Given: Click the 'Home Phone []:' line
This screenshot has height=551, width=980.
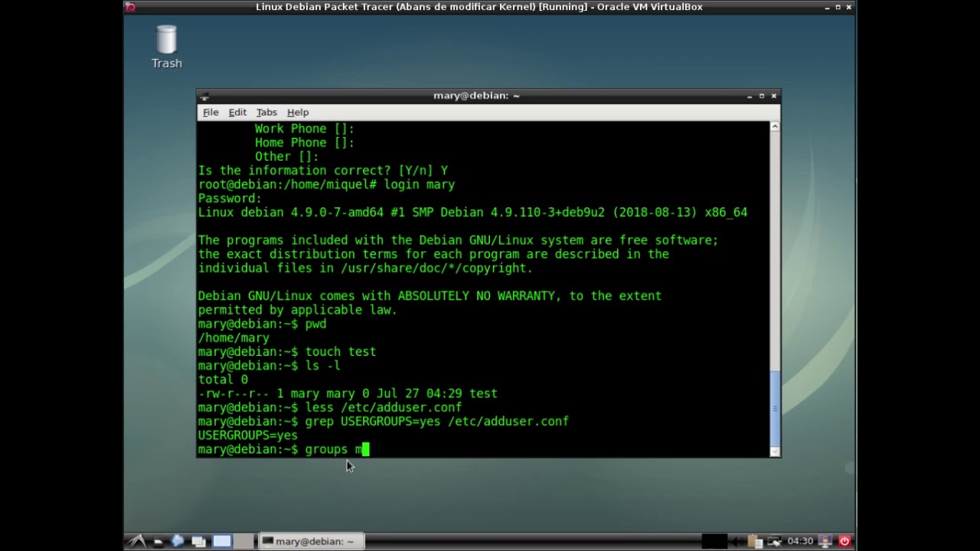Looking at the screenshot, I should coord(305,142).
